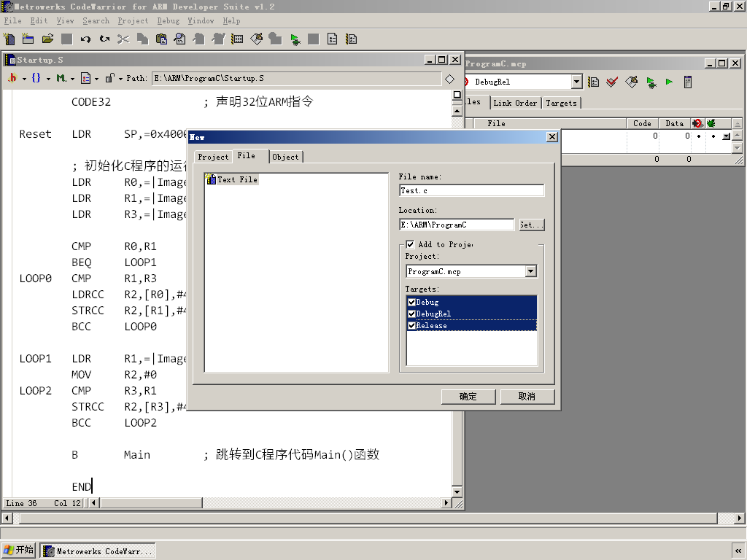Open project inspector icon in main toolbar
Screen dimensions: 747x560
tap(237, 39)
